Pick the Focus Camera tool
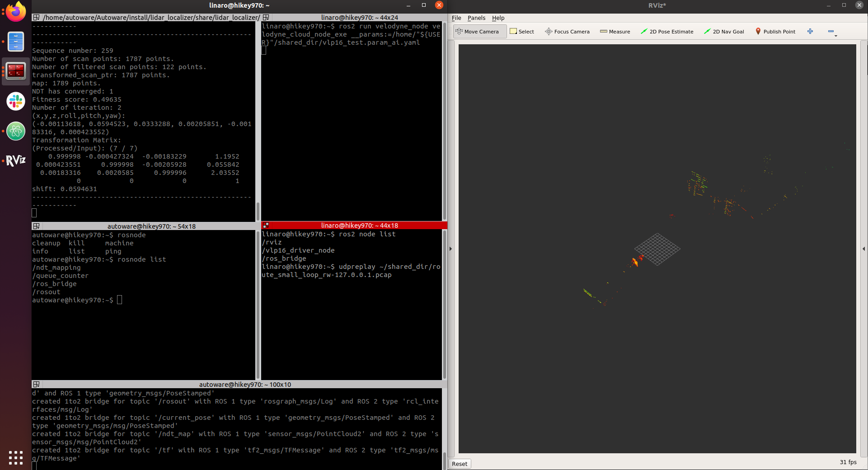The image size is (868, 470). point(567,32)
